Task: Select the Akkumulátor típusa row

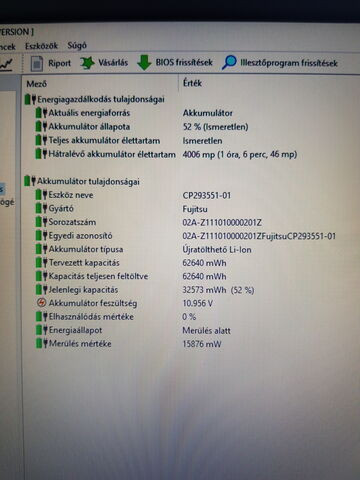Action: tap(144, 249)
